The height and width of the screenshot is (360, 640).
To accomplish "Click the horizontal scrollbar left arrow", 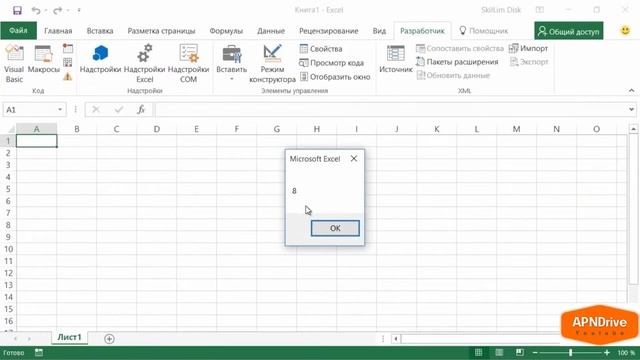I will (396, 338).
